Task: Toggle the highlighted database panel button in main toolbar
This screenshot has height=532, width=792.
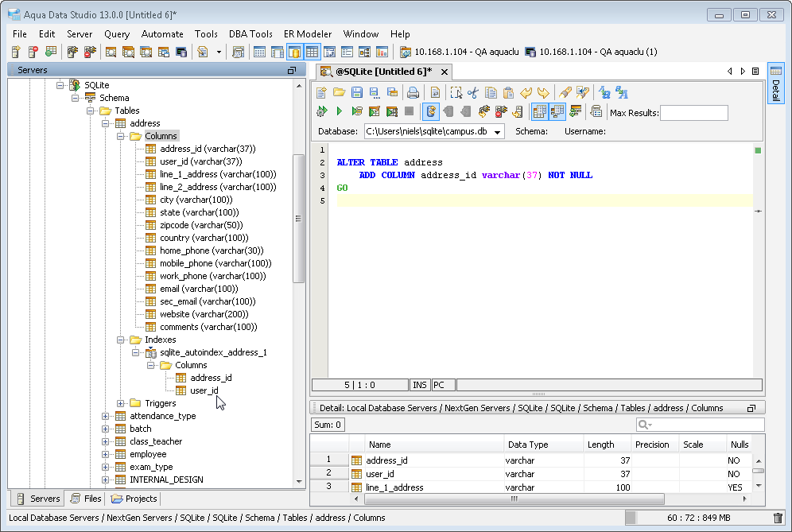Action: pos(295,52)
